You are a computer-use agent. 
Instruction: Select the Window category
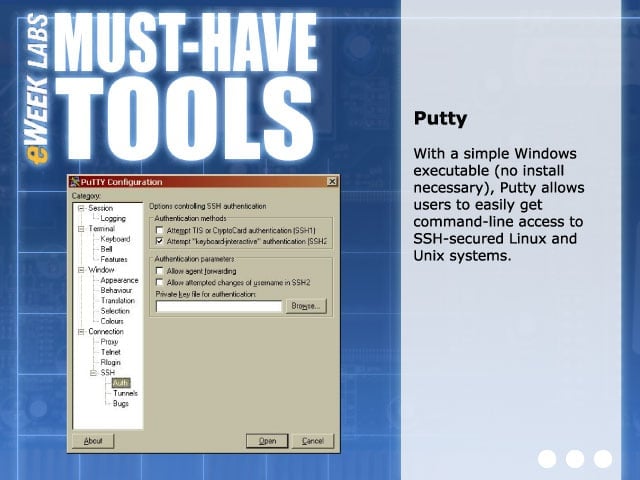101,270
